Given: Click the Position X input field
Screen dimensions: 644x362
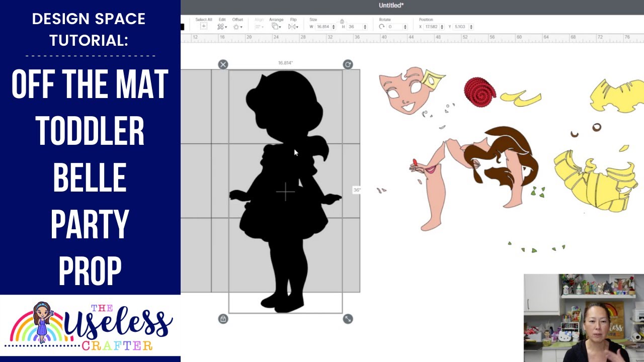Looking at the screenshot, I should click(x=431, y=27).
